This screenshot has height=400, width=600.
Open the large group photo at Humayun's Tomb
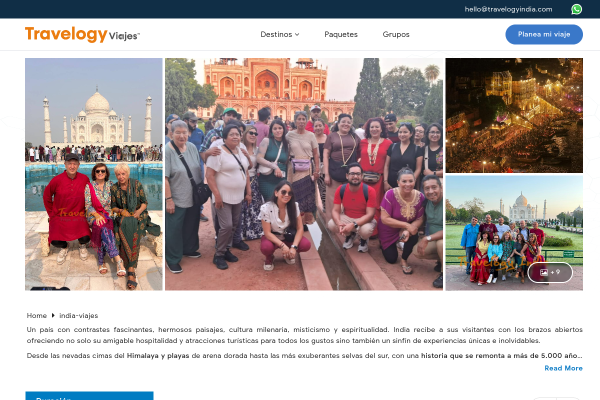point(304,174)
